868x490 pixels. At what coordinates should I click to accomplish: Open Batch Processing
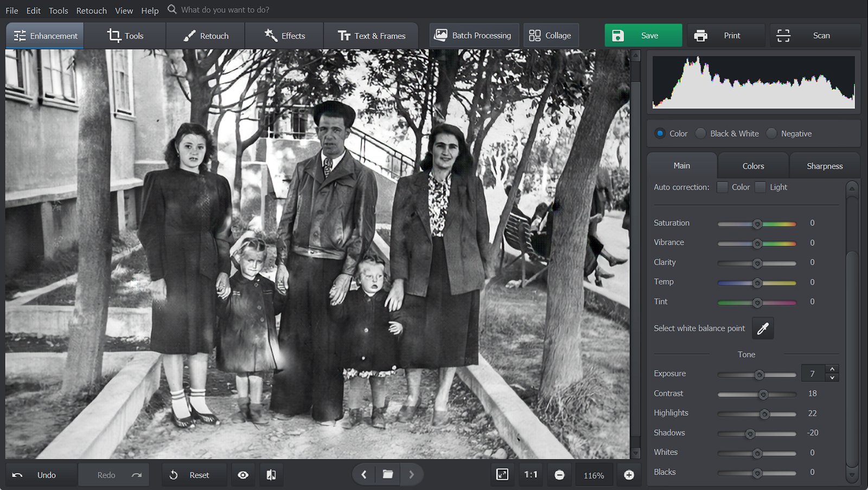474,35
